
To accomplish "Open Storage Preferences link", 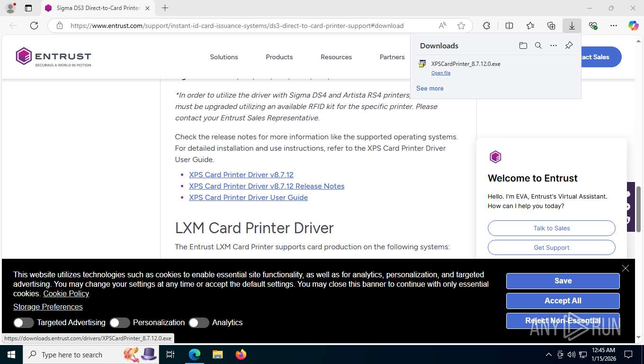I will [x=48, y=307].
